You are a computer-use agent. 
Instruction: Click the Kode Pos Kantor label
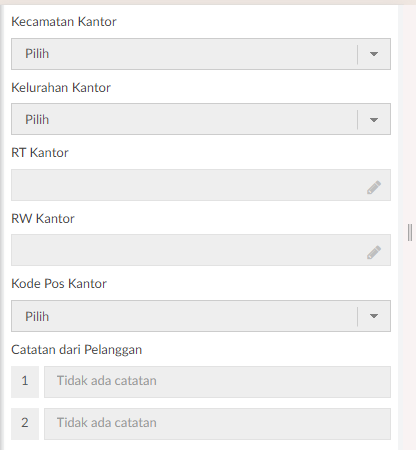[x=59, y=284]
